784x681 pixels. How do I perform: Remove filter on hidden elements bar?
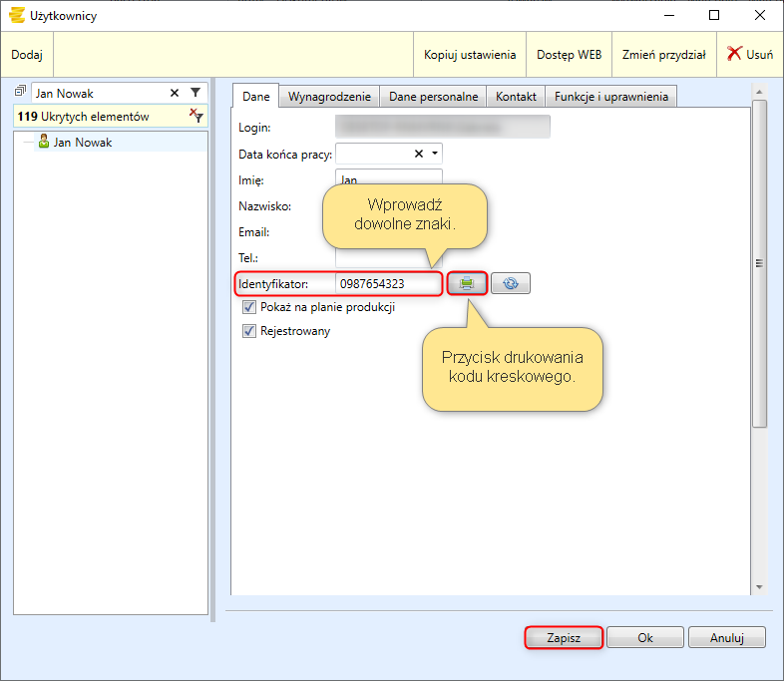(x=196, y=117)
